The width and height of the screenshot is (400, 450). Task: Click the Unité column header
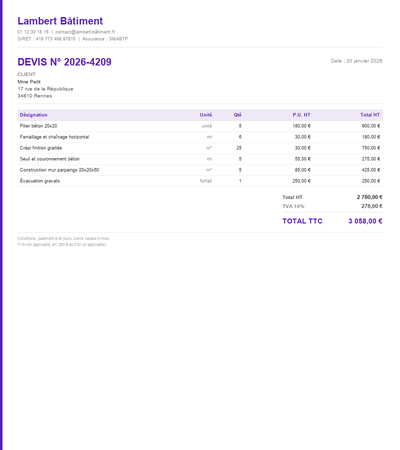pyautogui.click(x=206, y=115)
